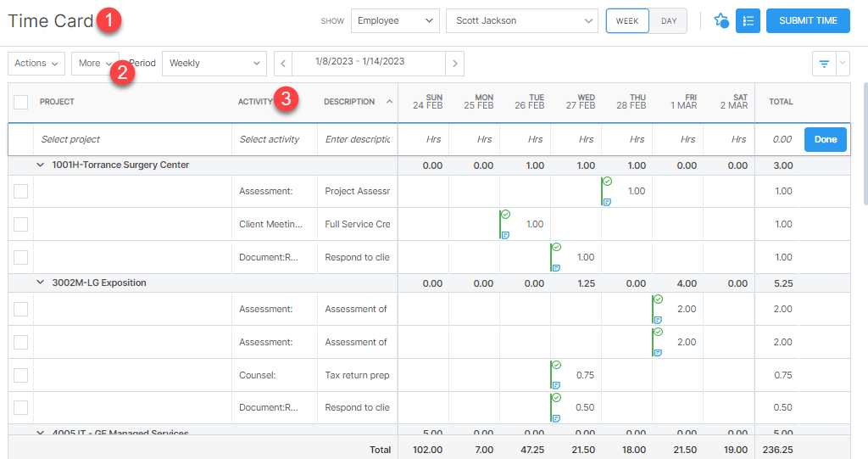868x459 pixels.
Task: Click the Select project input field
Action: pyautogui.click(x=131, y=139)
